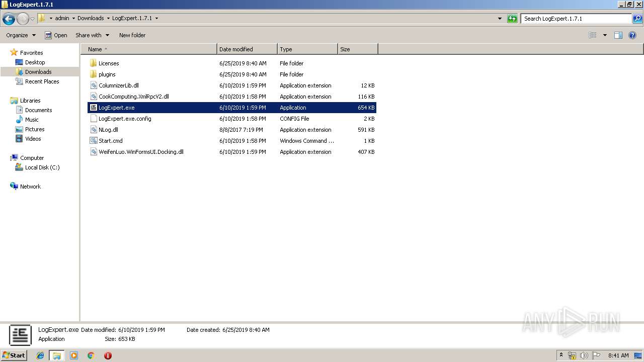Viewport: 644px width, 362px height.
Task: Click the network tray icon
Action: (x=572, y=355)
